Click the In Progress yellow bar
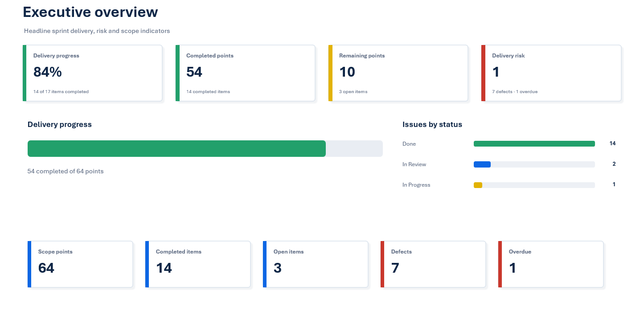The image size is (644, 311). click(x=478, y=185)
